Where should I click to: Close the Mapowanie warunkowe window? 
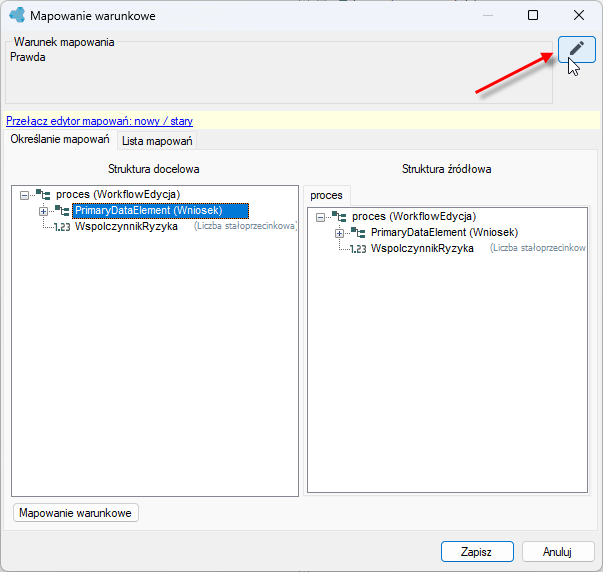578,15
